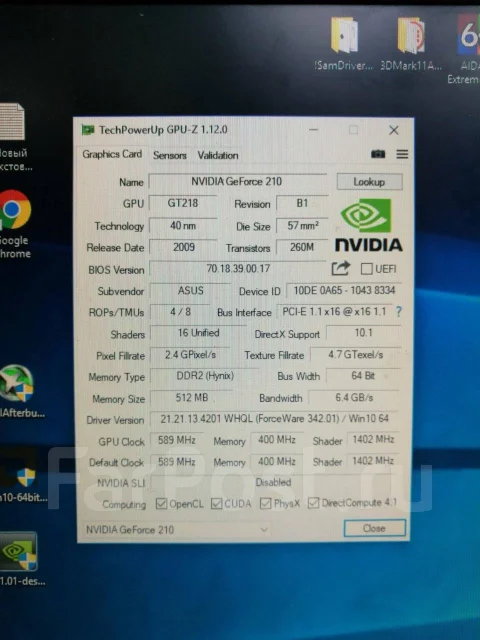Click the Subvendor value ASUS
The image size is (480, 640).
pos(190,291)
